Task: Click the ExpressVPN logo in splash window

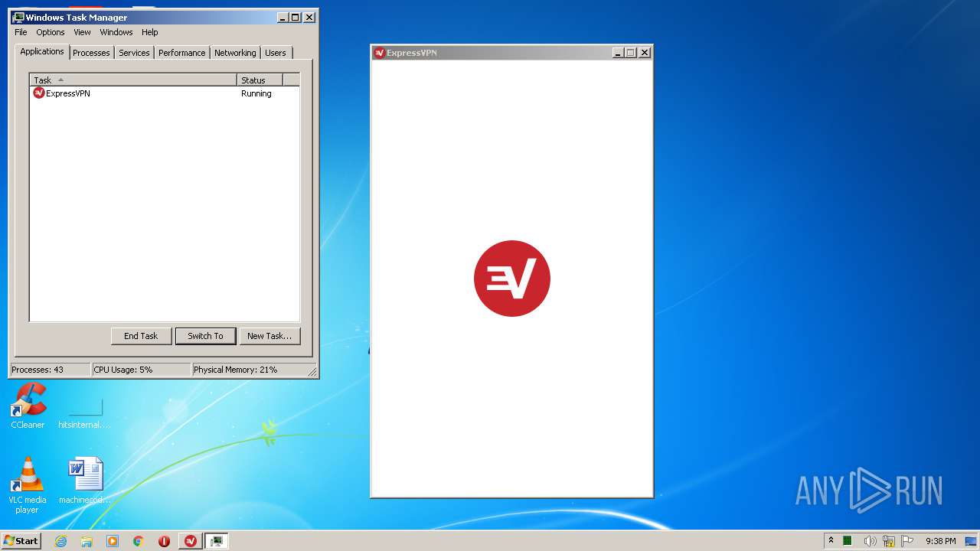Action: [512, 279]
